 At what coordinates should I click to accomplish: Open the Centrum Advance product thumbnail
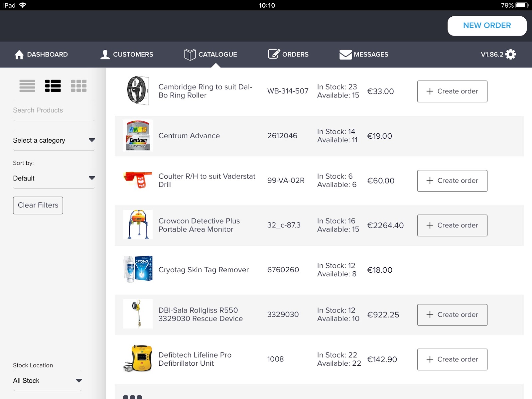click(x=138, y=135)
